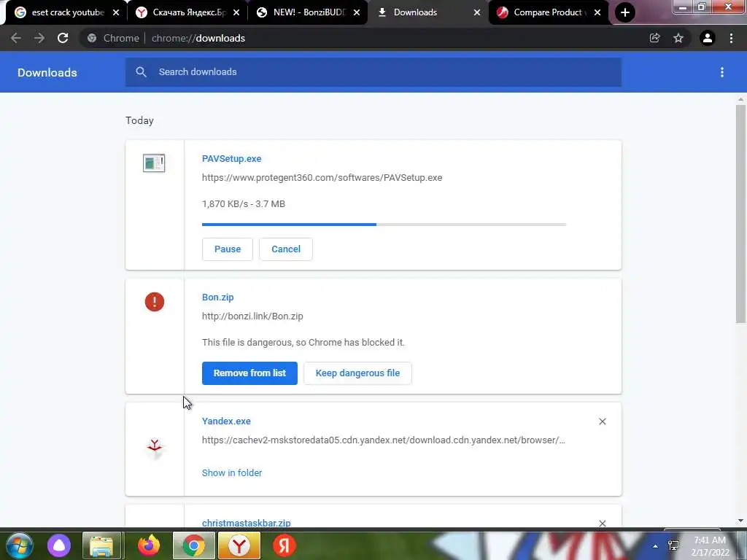
Task: Open File Explorer from the taskbar
Action: [101, 545]
